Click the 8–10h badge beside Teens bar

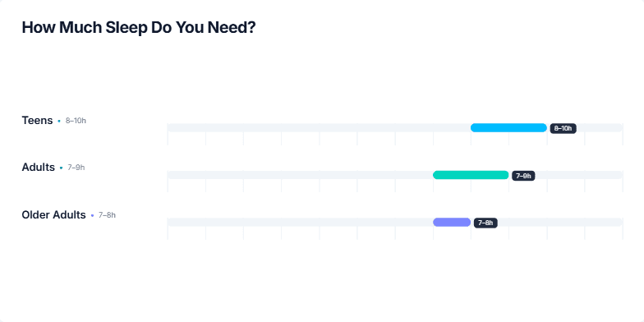tap(563, 128)
